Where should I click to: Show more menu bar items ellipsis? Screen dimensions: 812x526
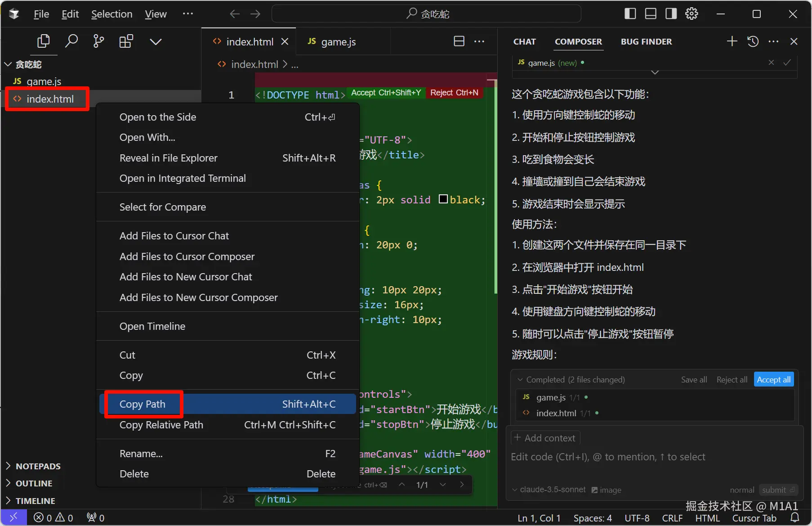tap(188, 13)
